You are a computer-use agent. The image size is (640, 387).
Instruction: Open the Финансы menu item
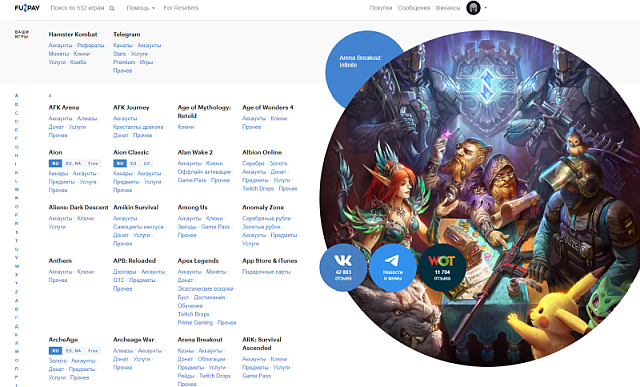pyautogui.click(x=448, y=8)
